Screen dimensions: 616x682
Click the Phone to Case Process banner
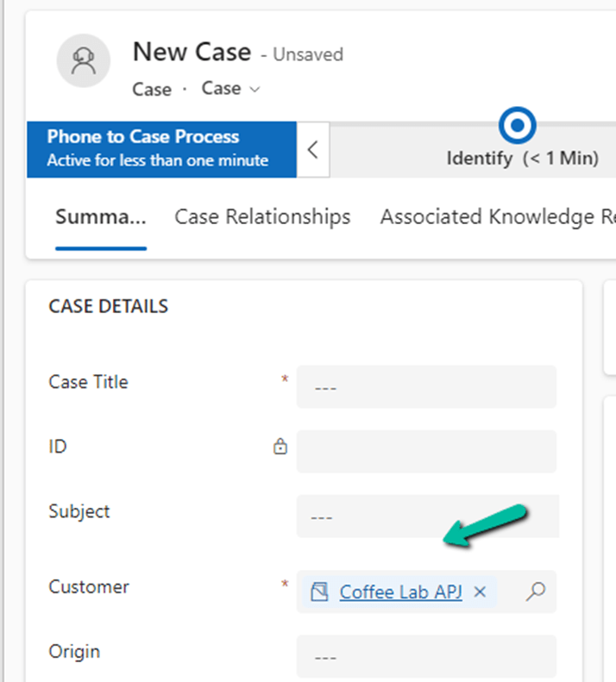click(x=161, y=148)
